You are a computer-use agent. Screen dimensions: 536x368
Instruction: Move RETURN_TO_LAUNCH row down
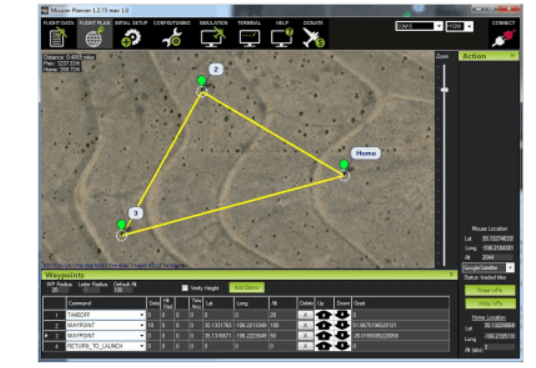point(342,346)
